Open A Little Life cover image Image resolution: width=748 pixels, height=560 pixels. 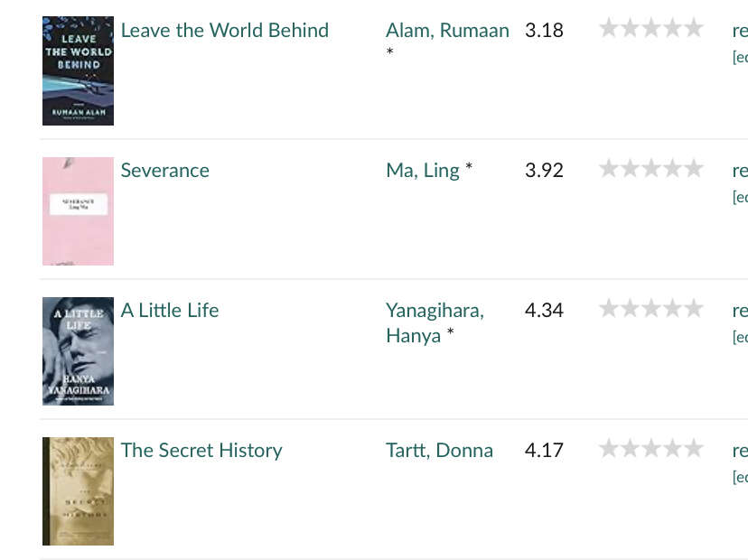[x=79, y=351]
